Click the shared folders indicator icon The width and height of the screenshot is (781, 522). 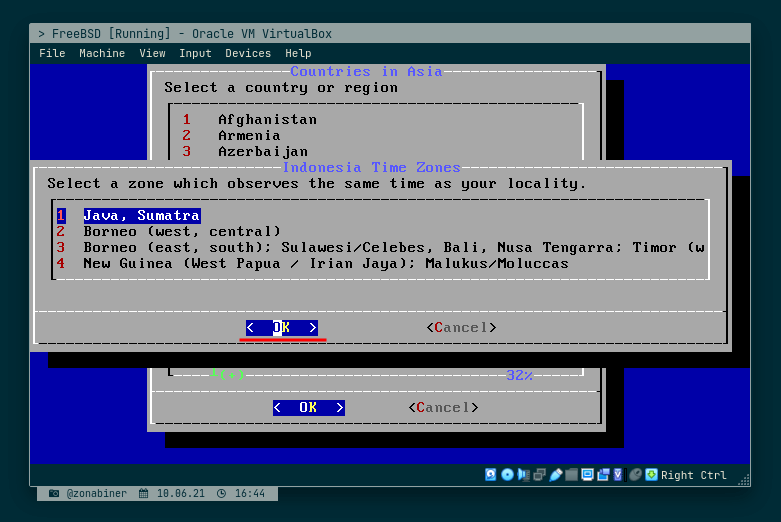[572, 475]
